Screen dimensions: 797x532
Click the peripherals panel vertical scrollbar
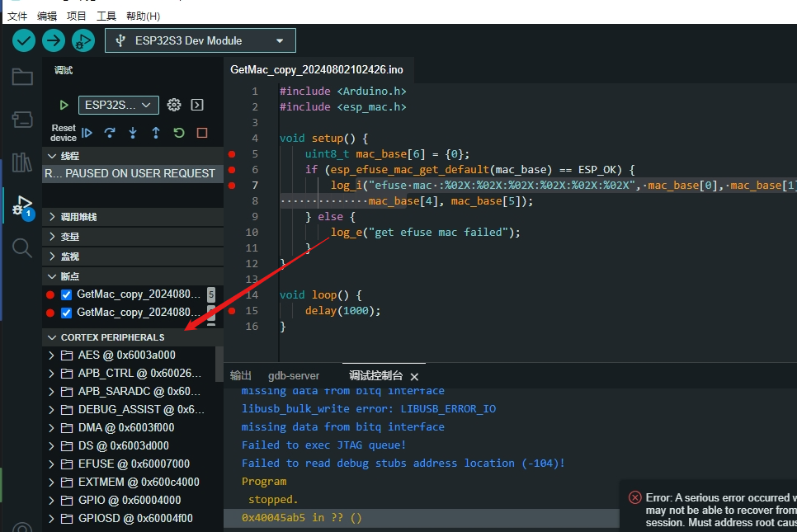219,363
